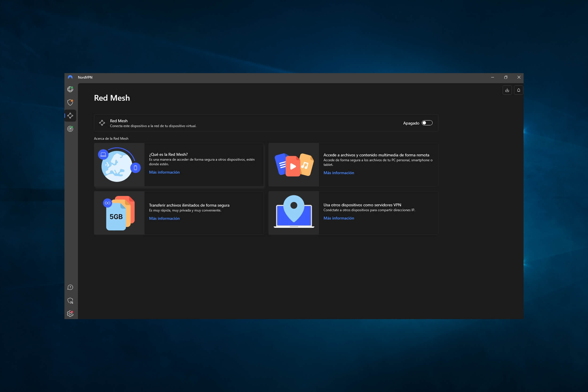The width and height of the screenshot is (588, 392).
Task: Open the VPN globe connection tab in sidebar
Action: coord(70,89)
